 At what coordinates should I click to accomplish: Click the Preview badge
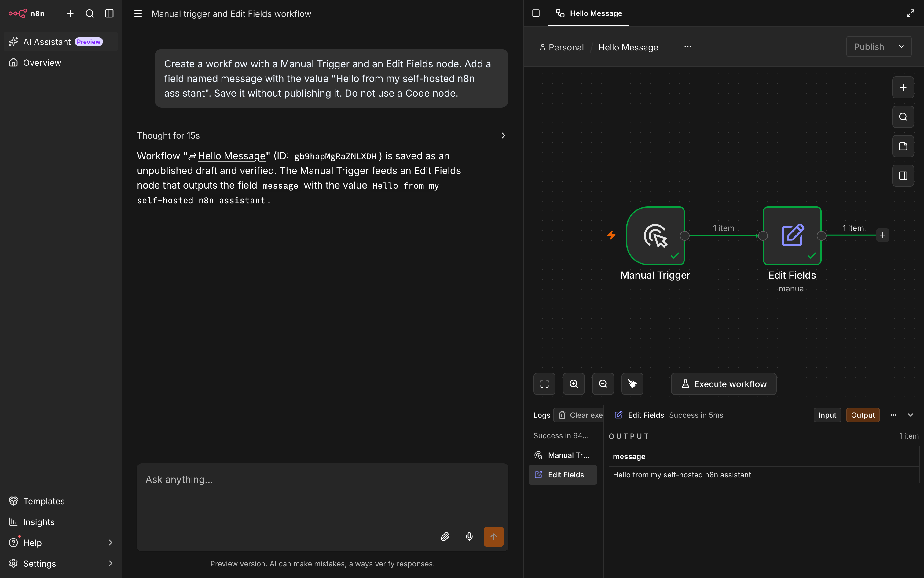click(x=89, y=42)
